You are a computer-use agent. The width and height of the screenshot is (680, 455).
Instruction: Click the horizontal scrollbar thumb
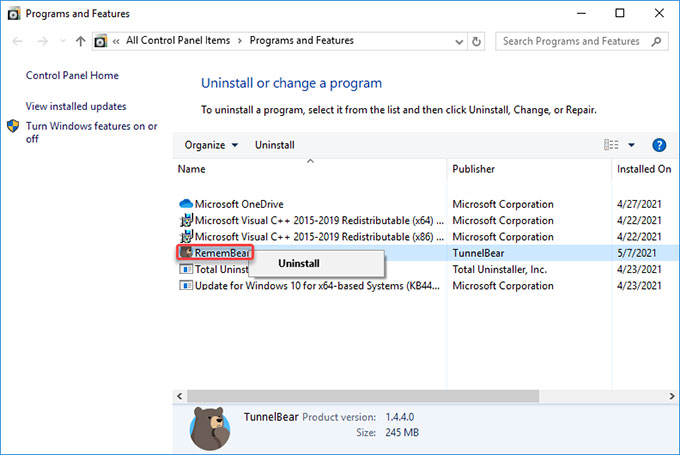tap(363, 396)
